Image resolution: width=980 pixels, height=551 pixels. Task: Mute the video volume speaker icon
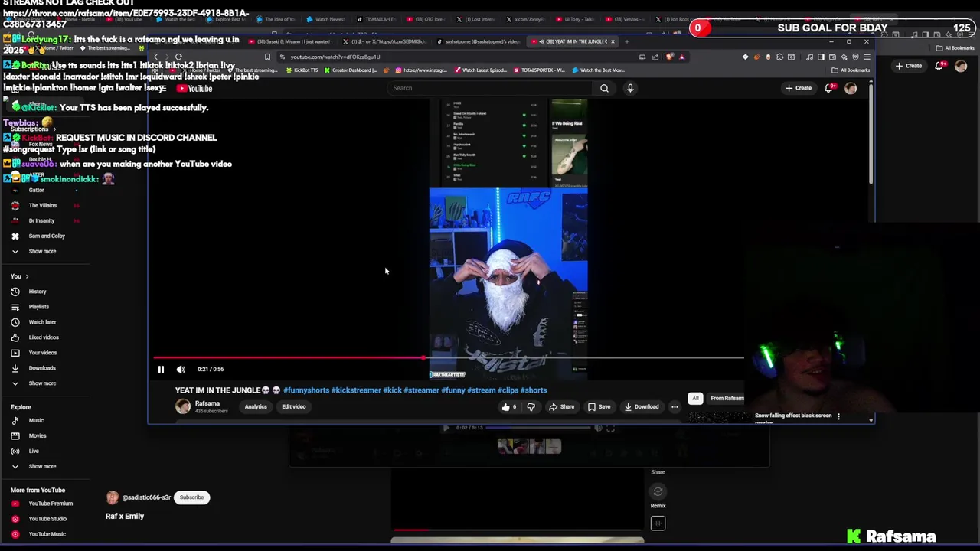click(181, 369)
